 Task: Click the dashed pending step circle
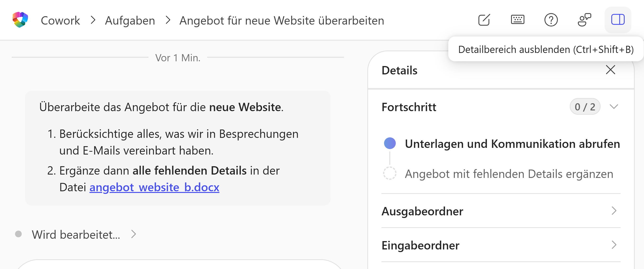pyautogui.click(x=390, y=173)
